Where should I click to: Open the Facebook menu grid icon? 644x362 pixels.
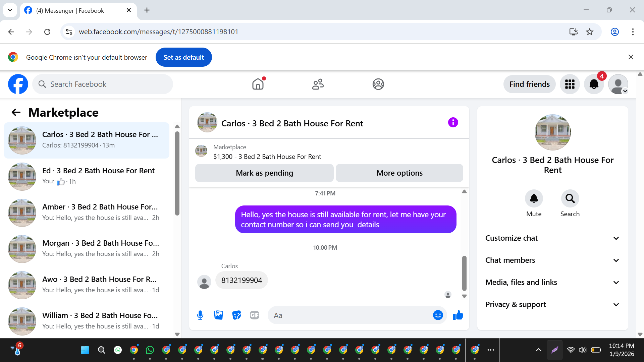point(570,84)
